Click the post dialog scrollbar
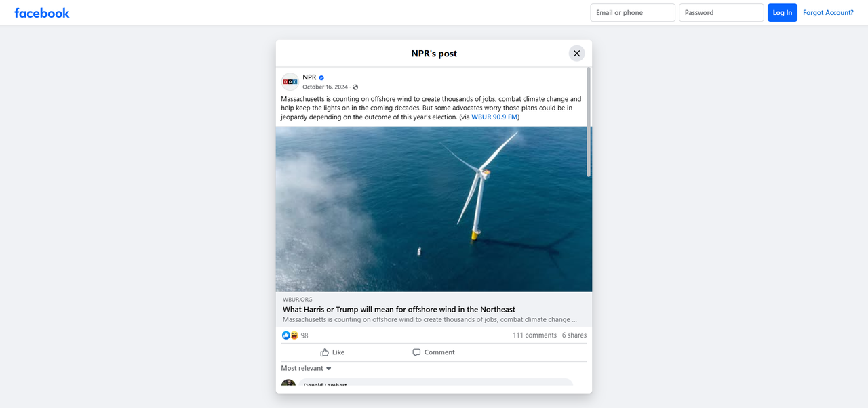This screenshot has height=408, width=868. click(x=589, y=122)
